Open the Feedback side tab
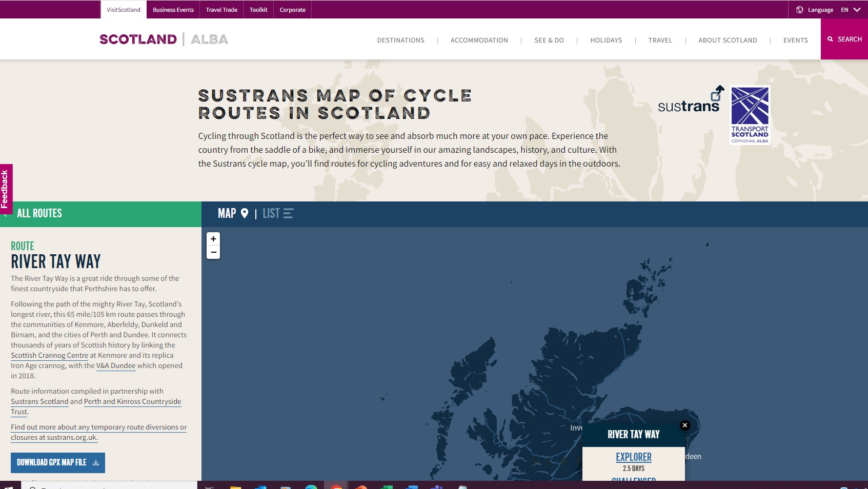868x489 pixels. tap(6, 189)
